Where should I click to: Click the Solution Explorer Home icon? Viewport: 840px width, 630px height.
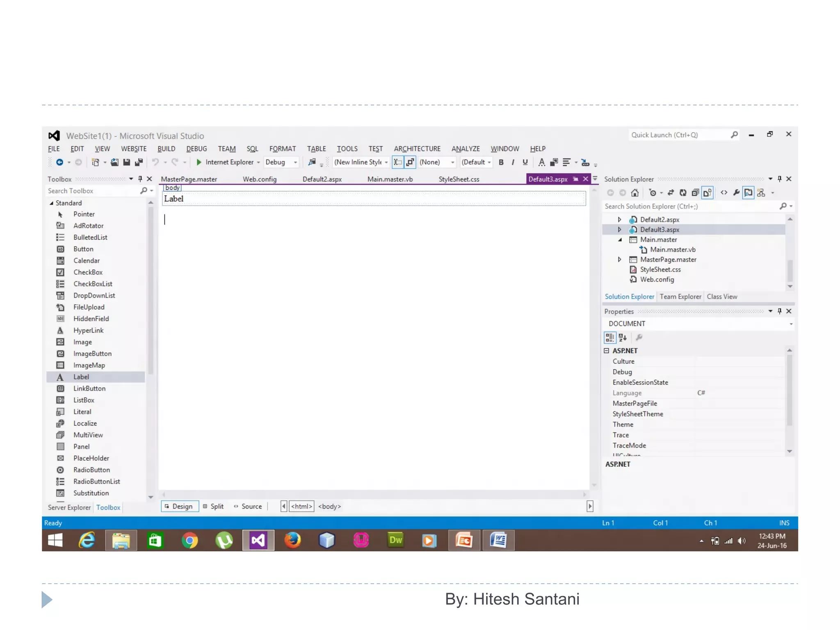[x=635, y=193]
